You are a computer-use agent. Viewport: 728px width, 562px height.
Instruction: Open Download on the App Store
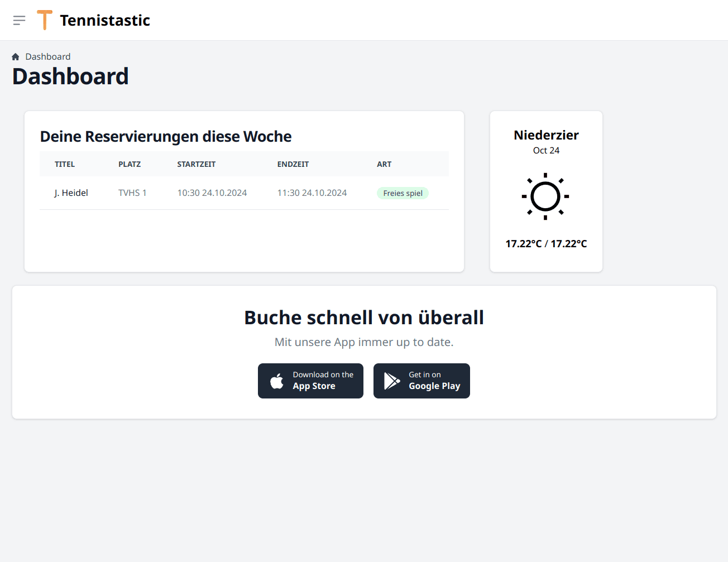pyautogui.click(x=310, y=381)
